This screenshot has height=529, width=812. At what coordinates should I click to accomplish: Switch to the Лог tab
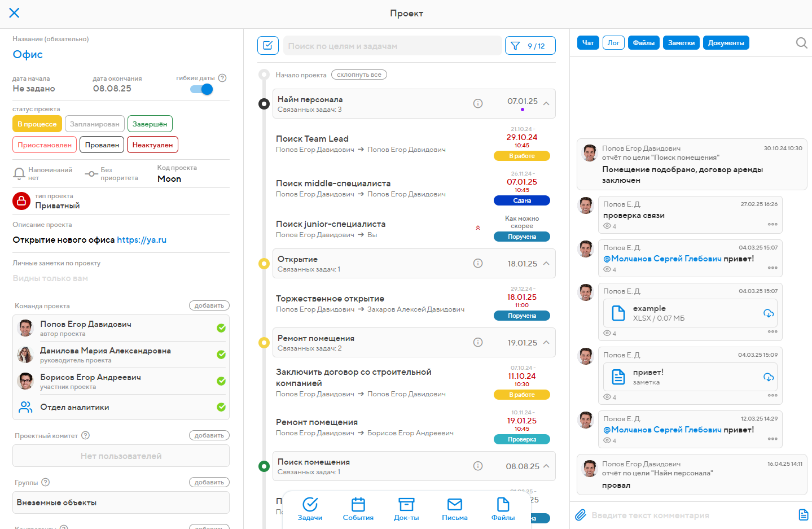click(x=613, y=42)
